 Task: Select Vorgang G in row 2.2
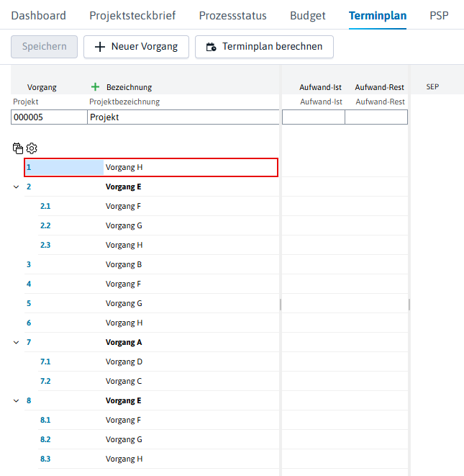click(x=124, y=225)
